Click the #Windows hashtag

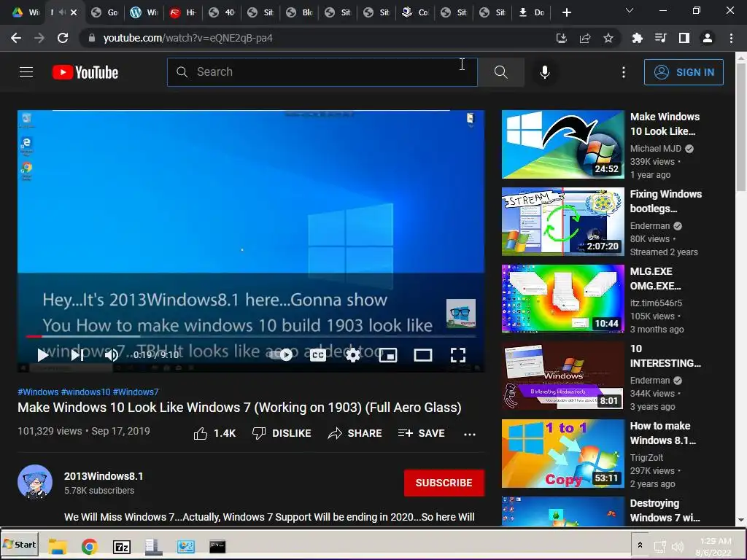[38, 392]
